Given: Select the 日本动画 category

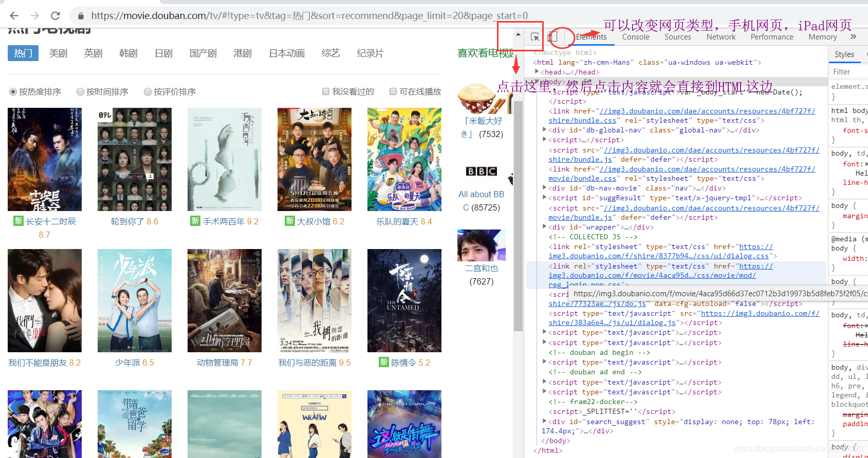Looking at the screenshot, I should [287, 53].
